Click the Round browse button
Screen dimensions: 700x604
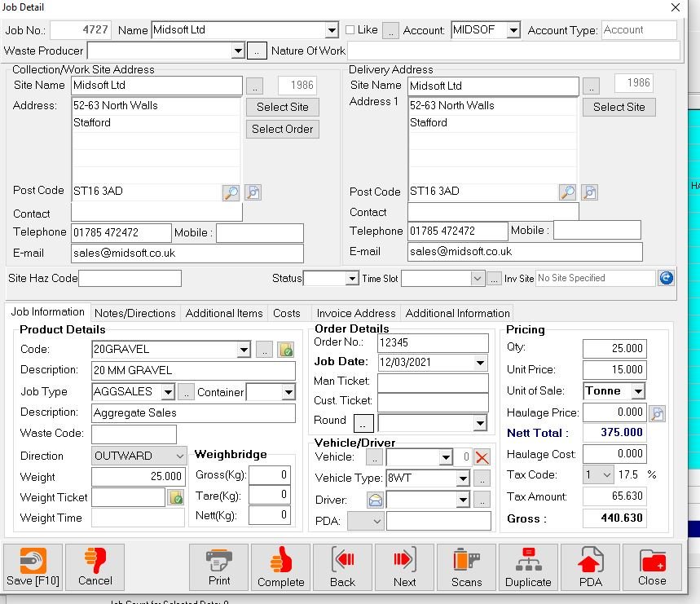363,423
